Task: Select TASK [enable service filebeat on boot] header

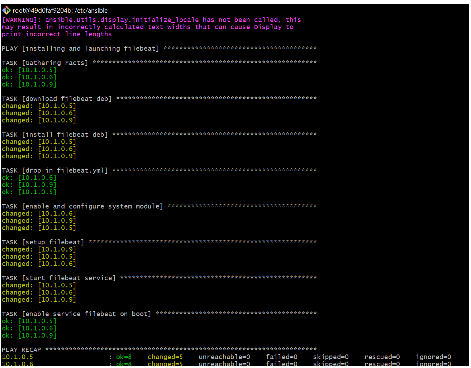Action: tap(159, 314)
